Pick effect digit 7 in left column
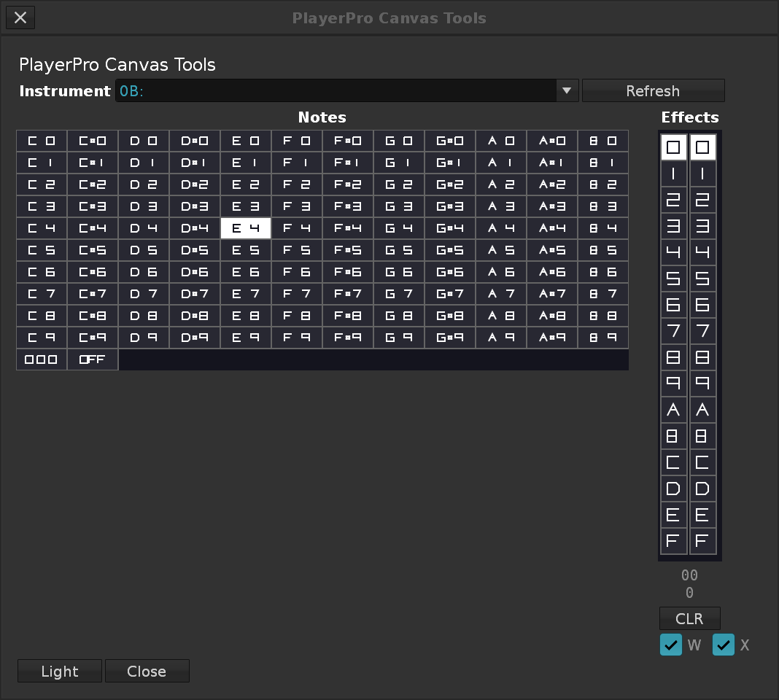Viewport: 779px width, 700px height. pos(674,331)
